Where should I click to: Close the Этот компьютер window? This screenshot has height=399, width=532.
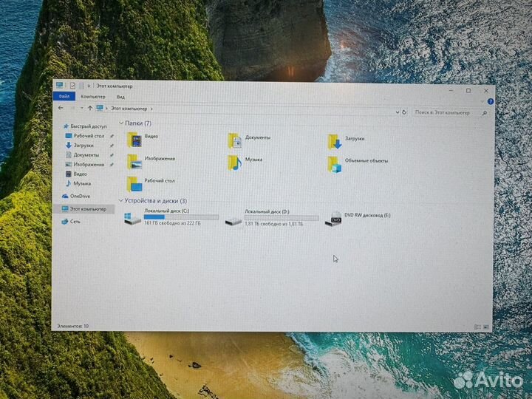coord(486,91)
